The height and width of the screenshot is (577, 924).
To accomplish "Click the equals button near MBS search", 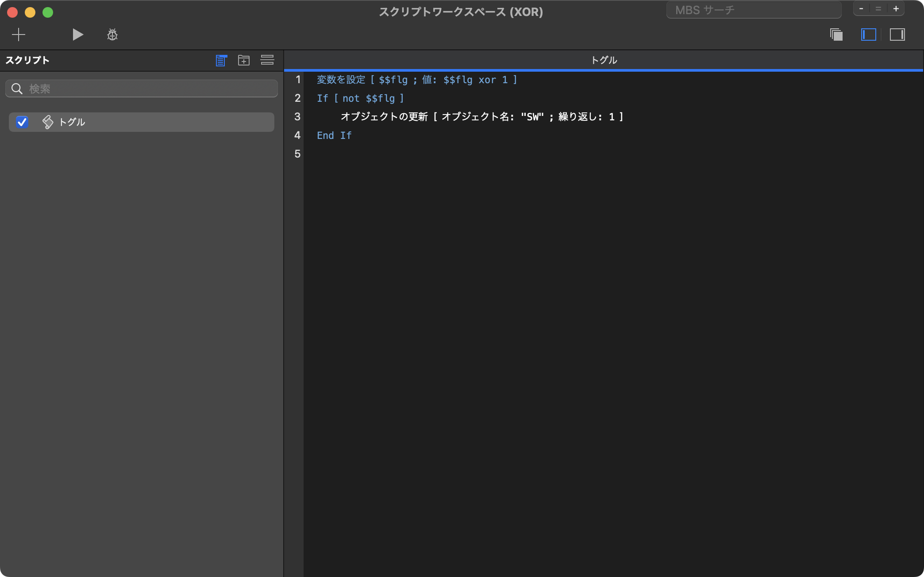I will click(x=878, y=9).
